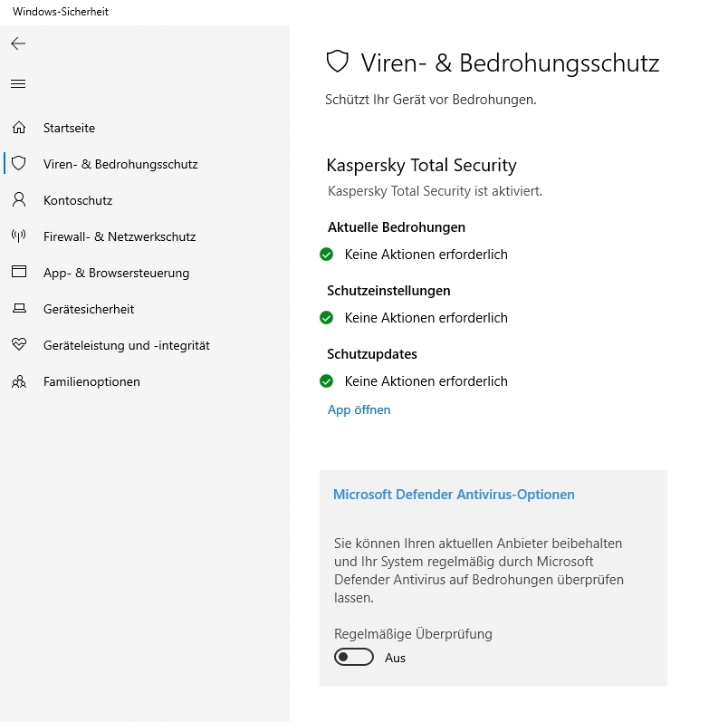Image resolution: width=728 pixels, height=722 pixels.
Task: Click the Familienoptionen people icon
Action: coord(19,381)
